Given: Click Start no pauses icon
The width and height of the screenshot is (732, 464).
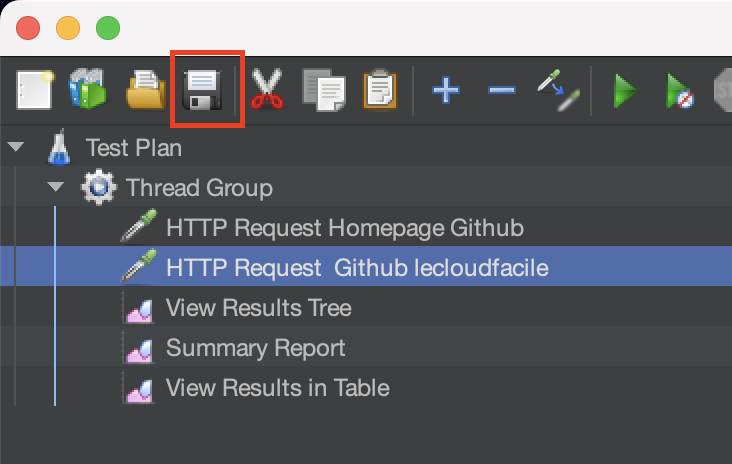Looking at the screenshot, I should pos(680,92).
